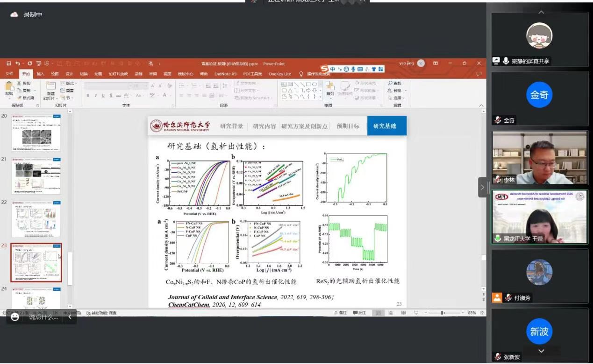This screenshot has height=364, width=593.
Task: Expand the chat bar with left chevron
Action: click(70, 317)
